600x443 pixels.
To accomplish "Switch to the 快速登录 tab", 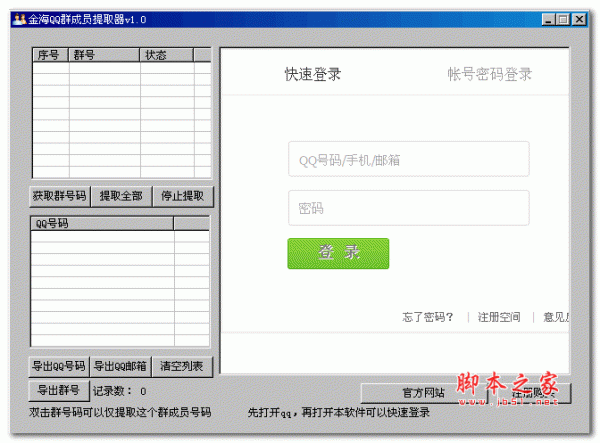I will (313, 74).
